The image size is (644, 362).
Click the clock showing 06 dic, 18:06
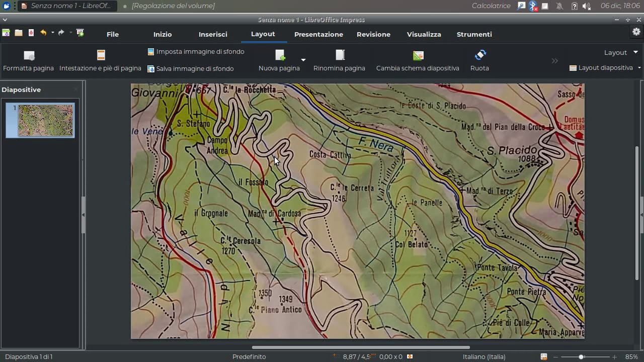(x=620, y=6)
